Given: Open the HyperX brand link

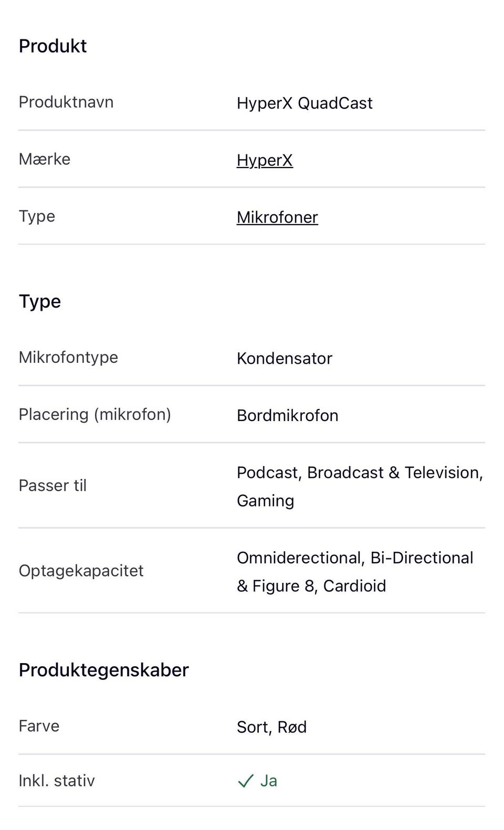Looking at the screenshot, I should click(x=265, y=160).
